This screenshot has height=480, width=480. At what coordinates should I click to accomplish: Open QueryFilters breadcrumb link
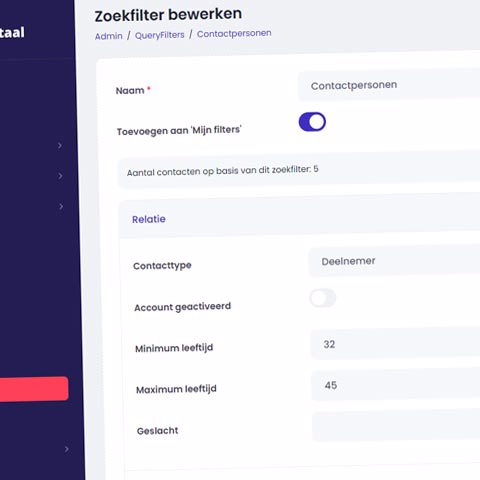click(160, 35)
